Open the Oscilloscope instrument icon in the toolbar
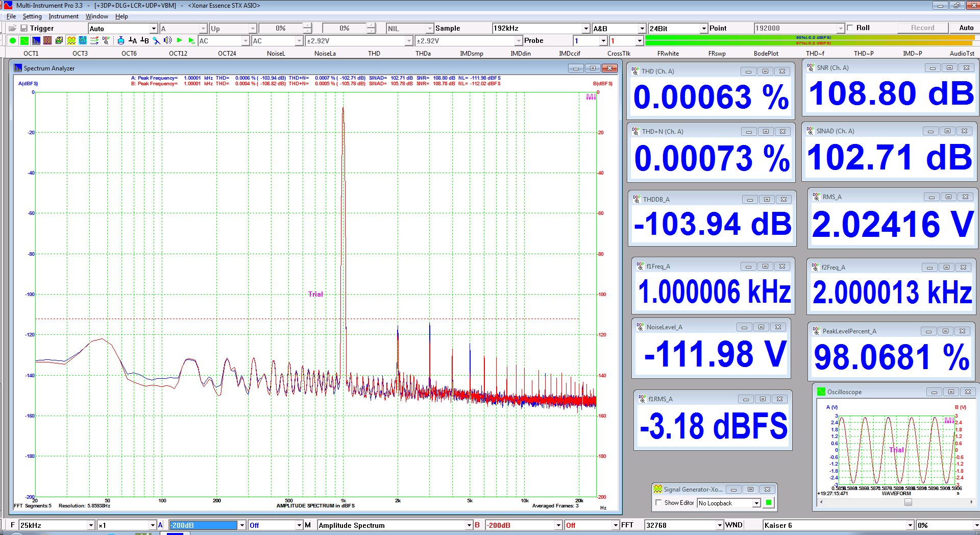This screenshot has height=535, width=980. point(24,40)
